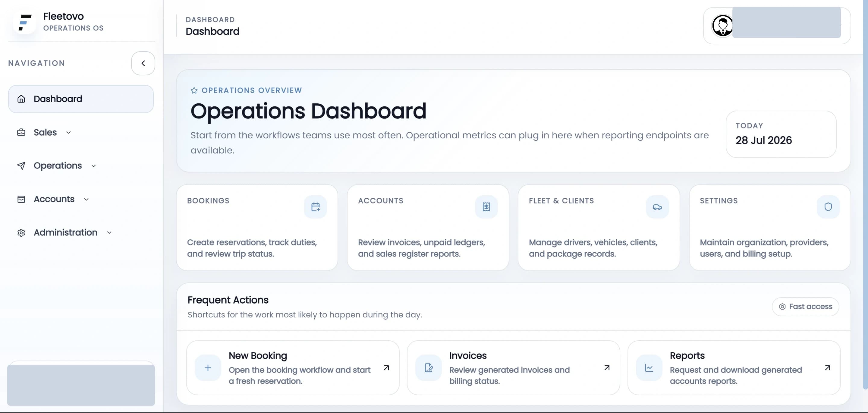Open the Settings overview card
Screen dimensions: 868x413
click(x=770, y=228)
